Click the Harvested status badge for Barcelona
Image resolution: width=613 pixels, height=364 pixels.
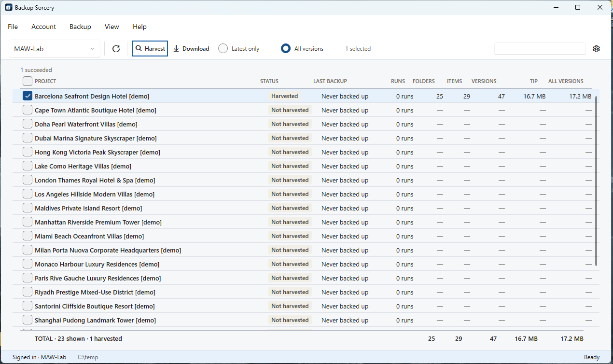[x=285, y=96]
